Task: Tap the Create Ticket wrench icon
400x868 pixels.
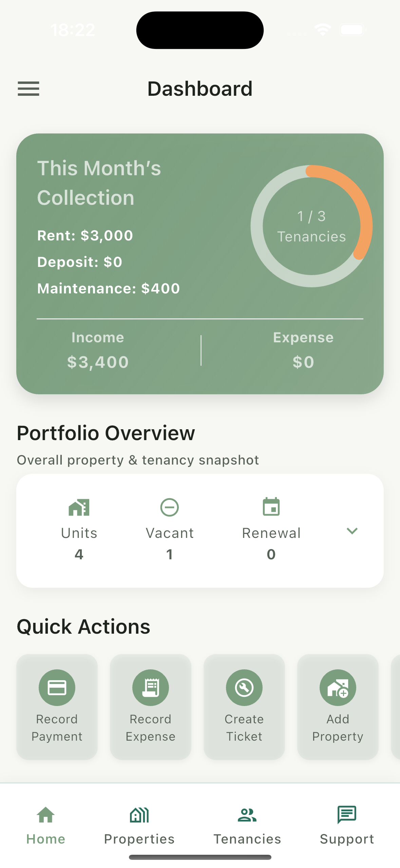Action: click(x=244, y=687)
